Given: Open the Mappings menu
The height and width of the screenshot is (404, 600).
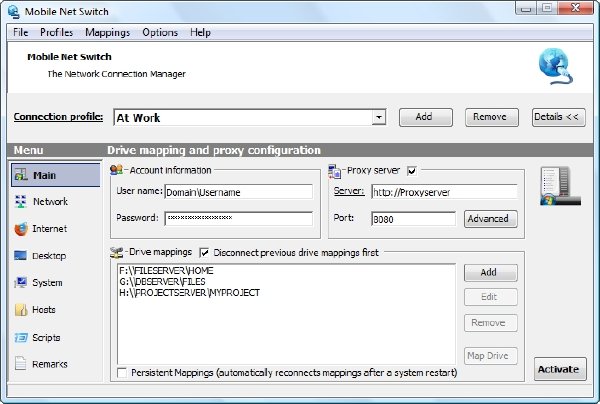Looking at the screenshot, I should [108, 33].
